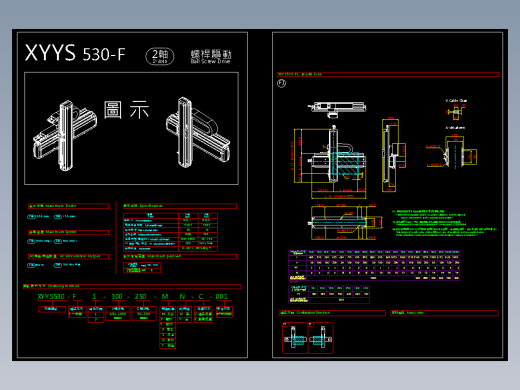Click the XYYS530 ordering code text
Viewport: 520px width, 390px height.
(51, 297)
